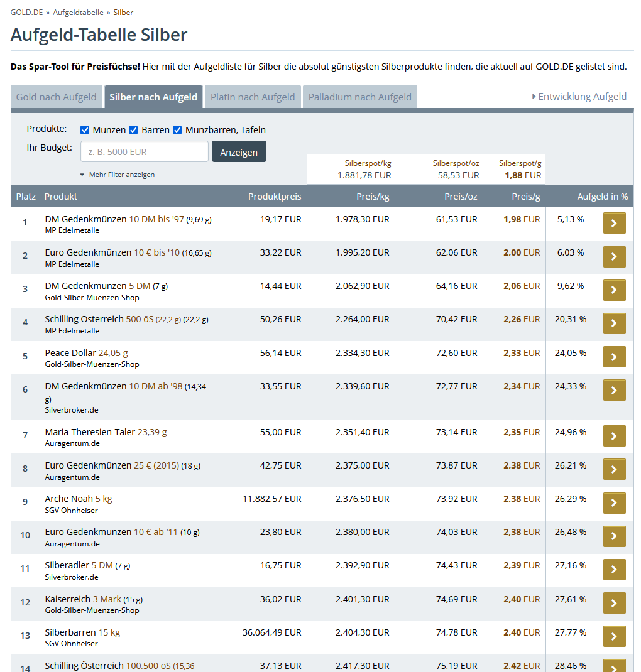Open Kaiserreich 3 Mark product

point(94,599)
